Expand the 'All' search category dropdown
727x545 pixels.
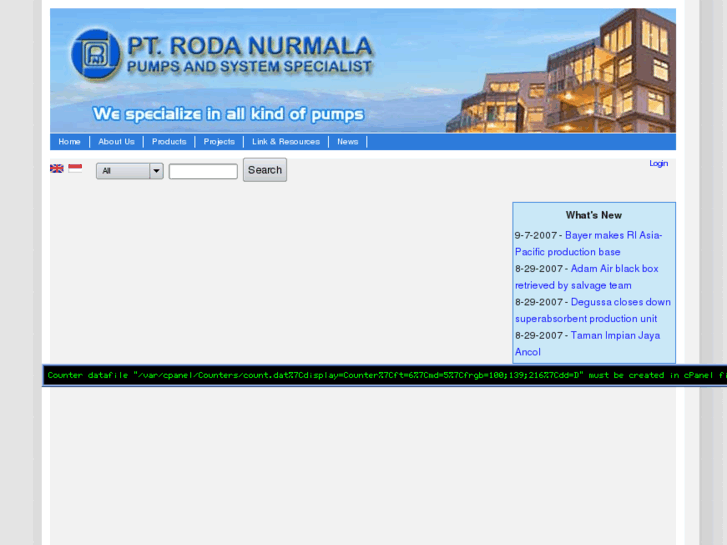point(130,171)
